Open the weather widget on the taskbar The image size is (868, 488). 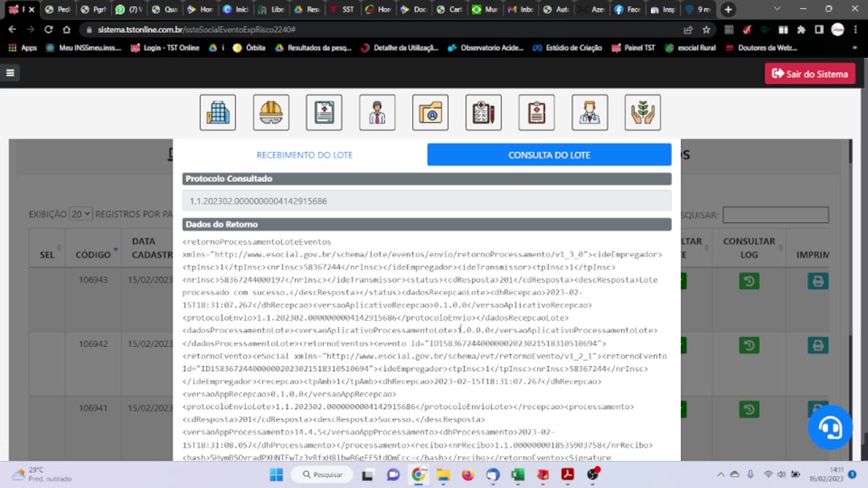(41, 474)
